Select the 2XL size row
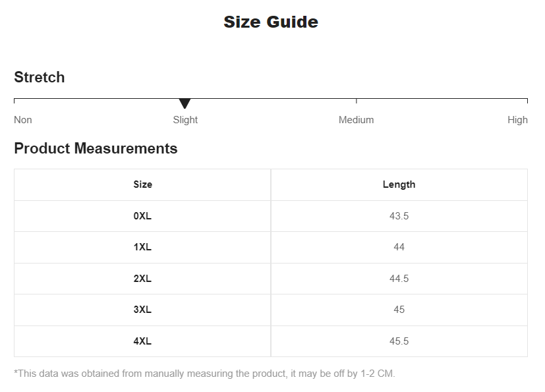This screenshot has height=392, width=545. [271, 279]
